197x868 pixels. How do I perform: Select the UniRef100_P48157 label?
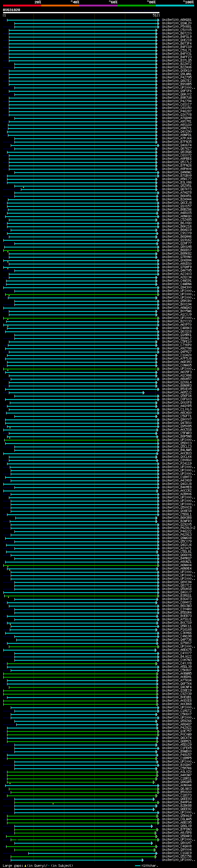point(176,754)
